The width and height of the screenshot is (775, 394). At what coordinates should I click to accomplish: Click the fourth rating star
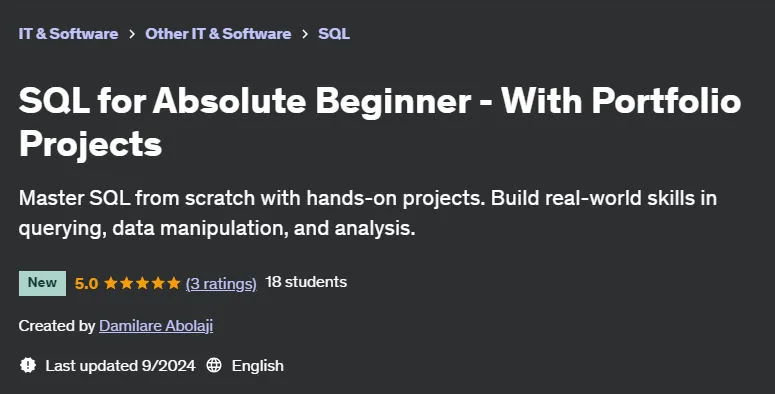(x=158, y=283)
